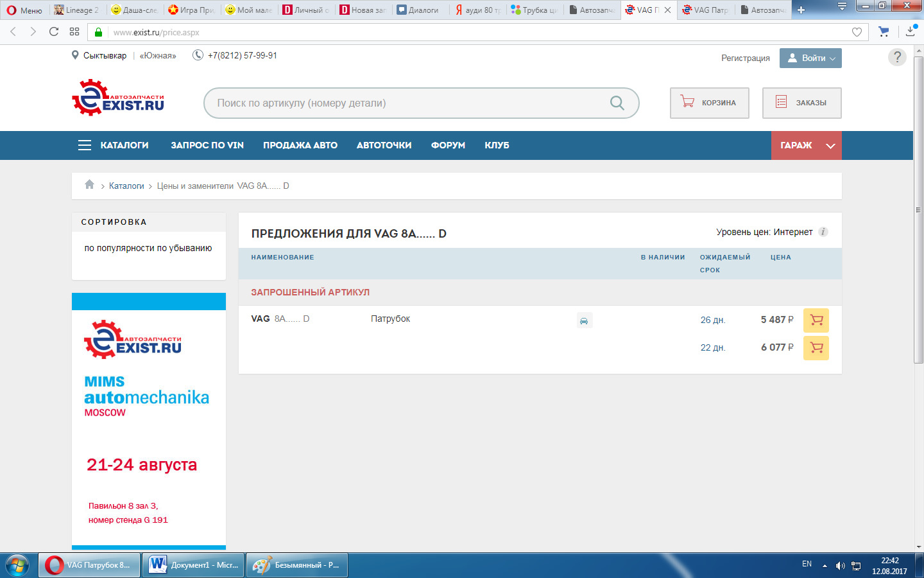
Task: Click the Интернет price level link
Action: 793,232
